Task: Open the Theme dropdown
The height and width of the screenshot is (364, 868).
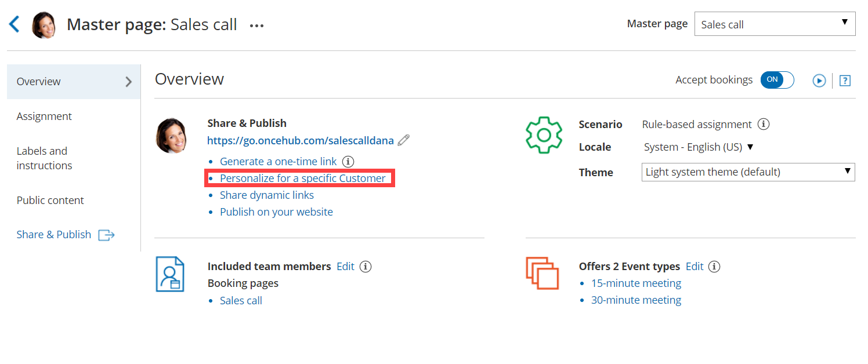Action: [x=748, y=172]
